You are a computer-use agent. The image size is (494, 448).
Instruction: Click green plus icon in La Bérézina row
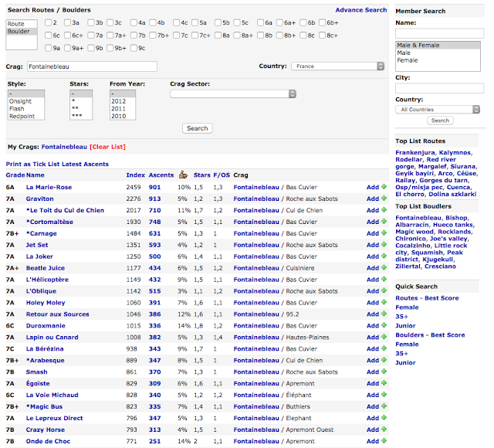[x=384, y=348]
